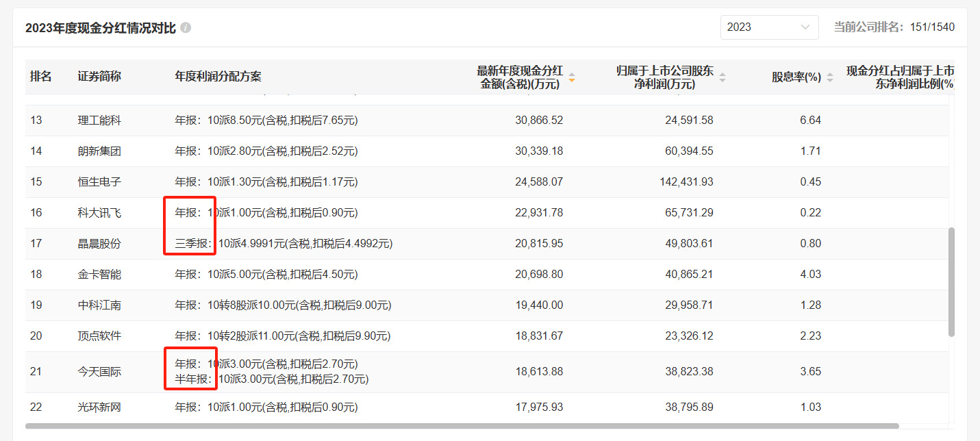Click the 证券简称 column header
Image resolution: width=980 pixels, height=441 pixels.
(x=99, y=77)
